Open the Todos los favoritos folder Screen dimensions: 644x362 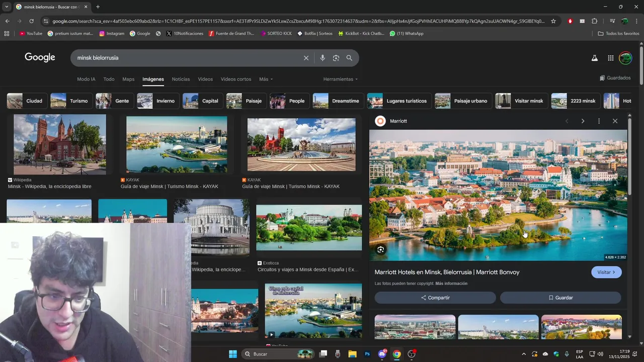point(618,33)
